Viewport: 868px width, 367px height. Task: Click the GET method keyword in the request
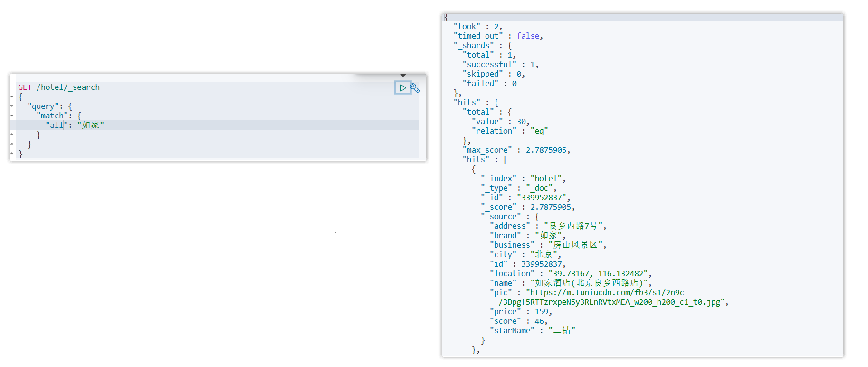(x=25, y=87)
